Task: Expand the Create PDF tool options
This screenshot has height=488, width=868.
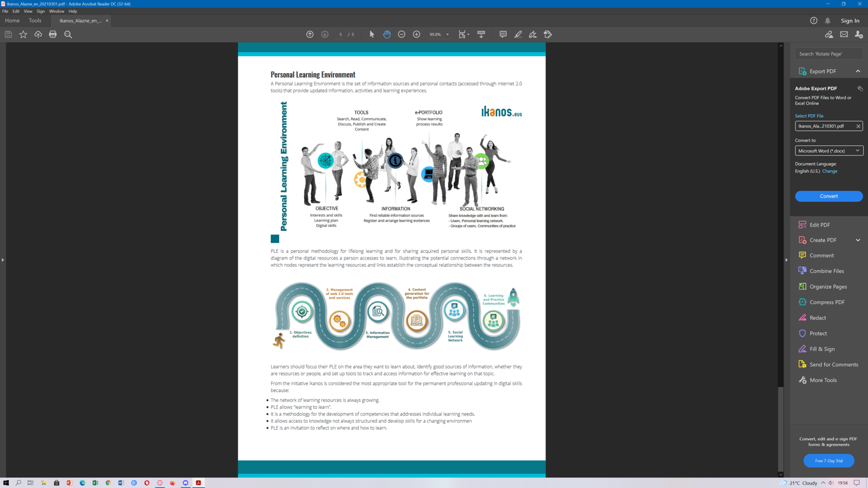Action: [858, 240]
